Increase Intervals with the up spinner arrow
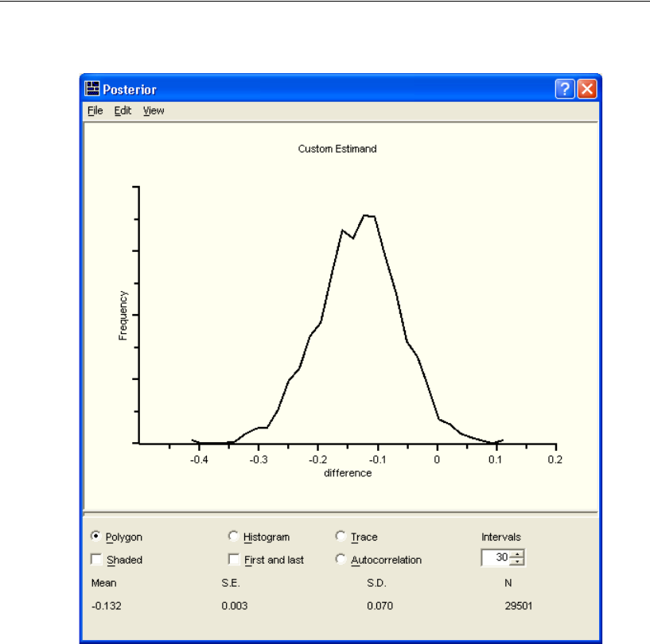Viewport: 650px width, 644px height. [517, 553]
